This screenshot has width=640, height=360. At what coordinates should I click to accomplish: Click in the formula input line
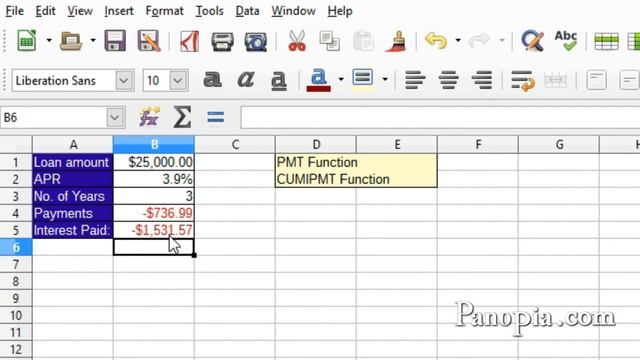pos(440,118)
